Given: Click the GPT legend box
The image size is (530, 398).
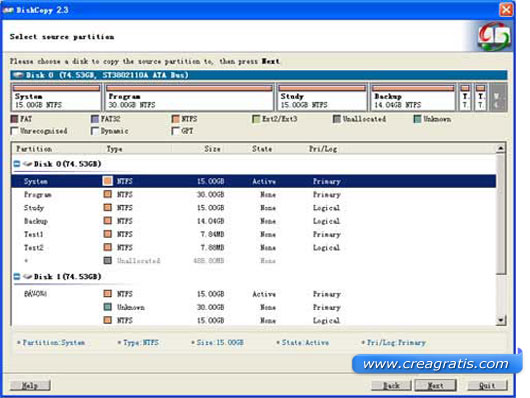Looking at the screenshot, I should coord(175,131).
